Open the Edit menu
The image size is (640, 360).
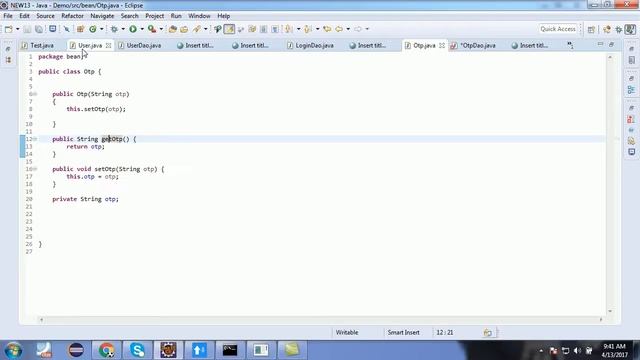pyautogui.click(x=24, y=16)
